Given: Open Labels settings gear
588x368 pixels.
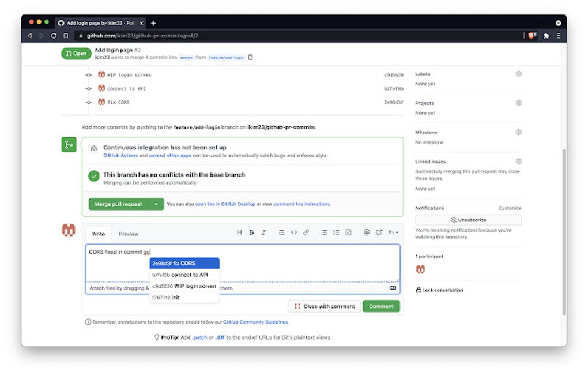Looking at the screenshot, I should pyautogui.click(x=519, y=73).
